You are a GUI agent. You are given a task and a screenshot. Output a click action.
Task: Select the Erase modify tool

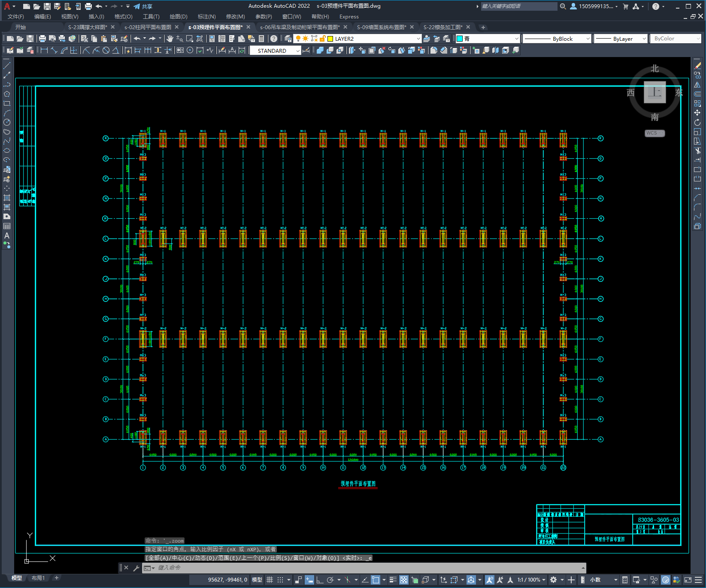click(697, 66)
